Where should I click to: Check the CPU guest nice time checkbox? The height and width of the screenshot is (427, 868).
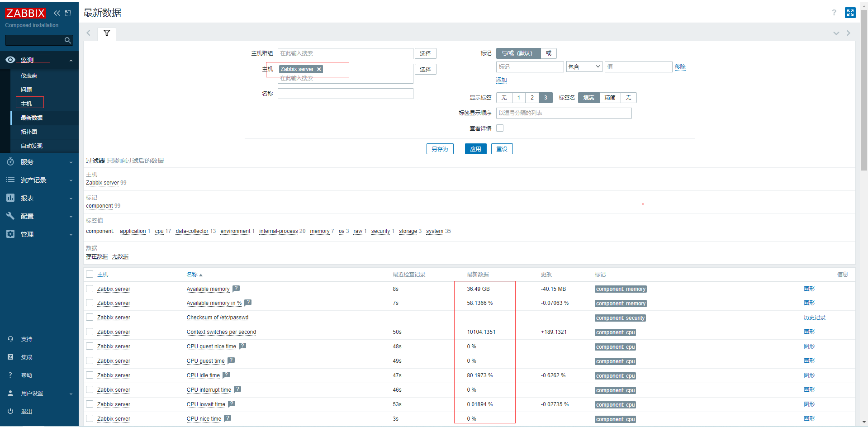(90, 346)
